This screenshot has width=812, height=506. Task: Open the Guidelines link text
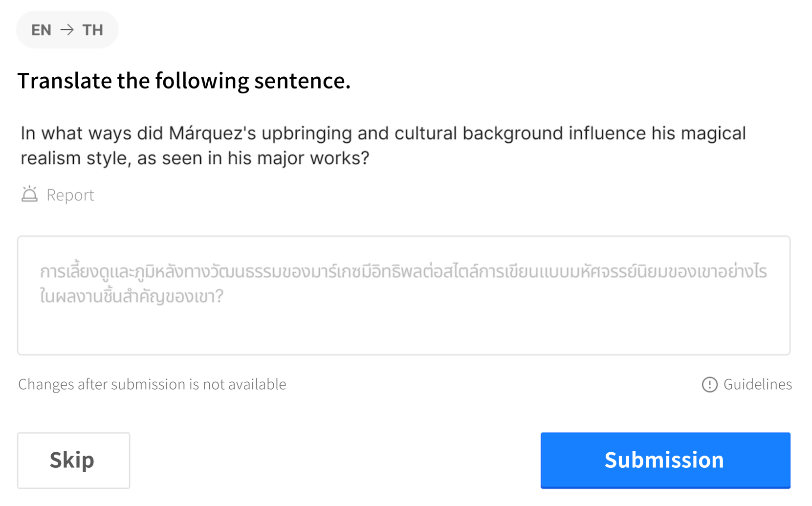tap(757, 384)
